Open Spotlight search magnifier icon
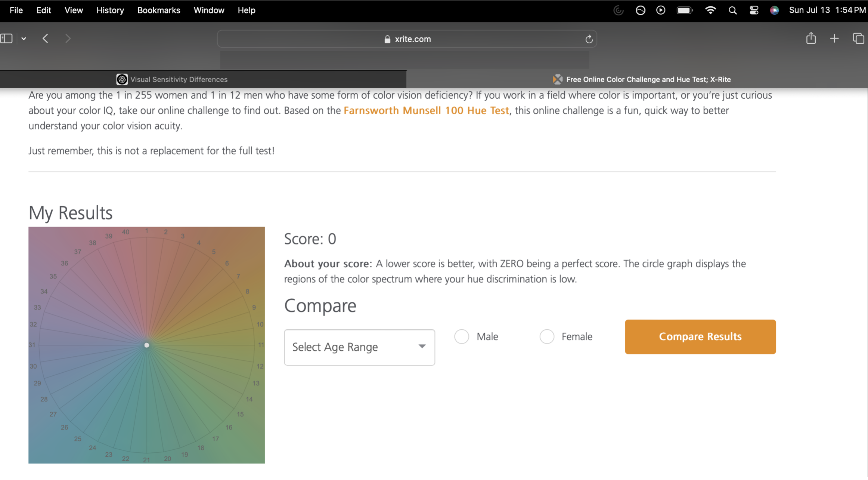Viewport: 868px width, 480px height. pyautogui.click(x=732, y=10)
